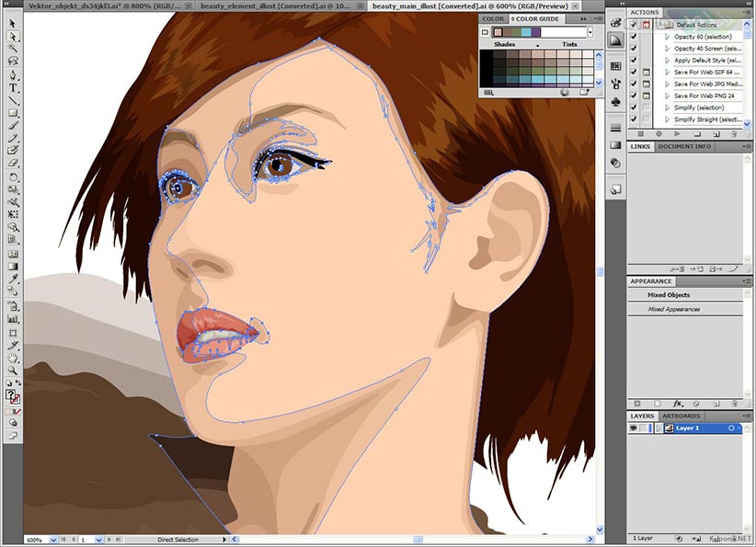Click the fx effect icon in Appearance
The width and height of the screenshot is (756, 547).
(677, 404)
